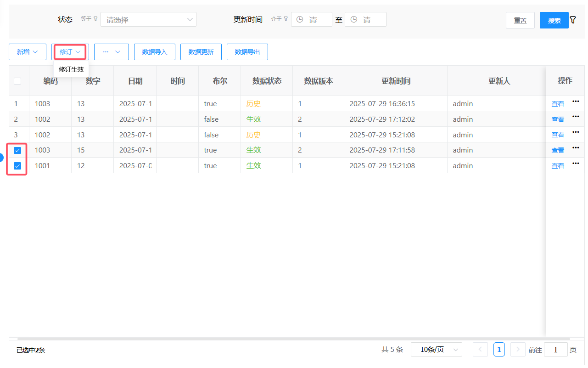This screenshot has width=588, height=368.
Task: Expand the 新增 dropdown button
Action: [28, 52]
